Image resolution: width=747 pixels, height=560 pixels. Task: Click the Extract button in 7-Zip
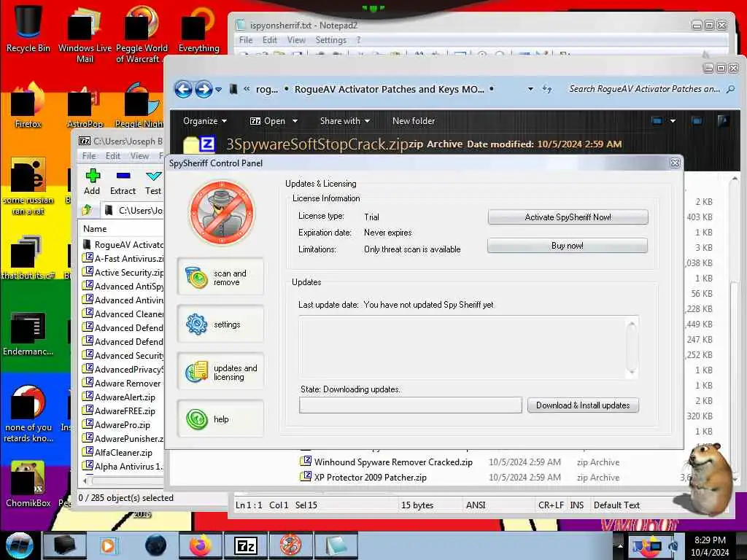pyautogui.click(x=123, y=182)
